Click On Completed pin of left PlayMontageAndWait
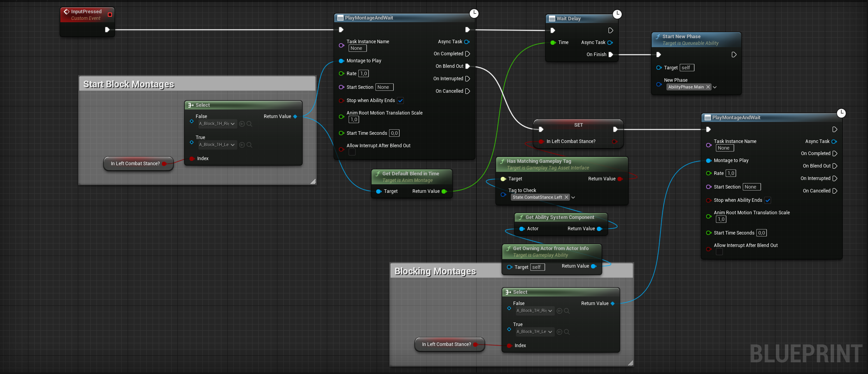Screen dimensions: 868x374 tap(468, 54)
